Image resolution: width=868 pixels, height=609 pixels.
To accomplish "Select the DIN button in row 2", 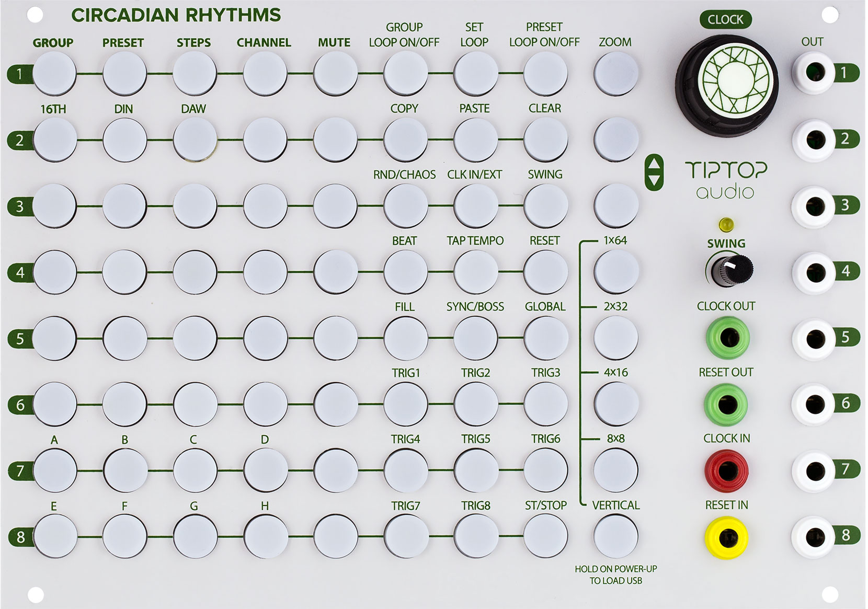I will tap(124, 140).
